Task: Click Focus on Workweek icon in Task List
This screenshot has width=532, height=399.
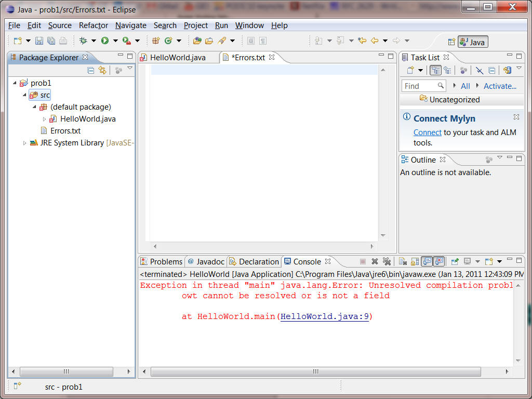Action: [x=463, y=70]
